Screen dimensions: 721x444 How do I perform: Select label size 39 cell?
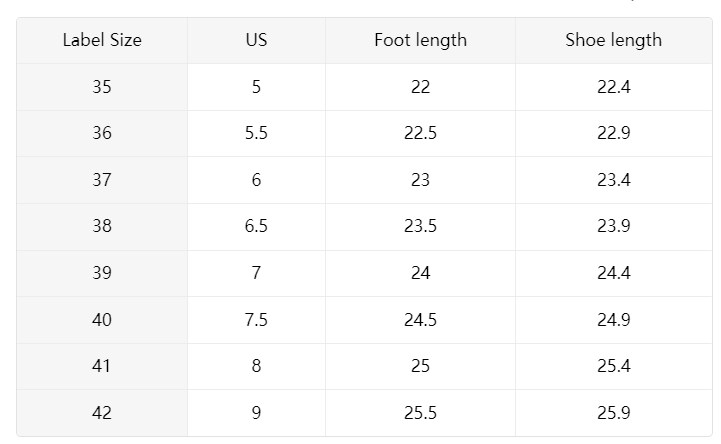click(102, 273)
